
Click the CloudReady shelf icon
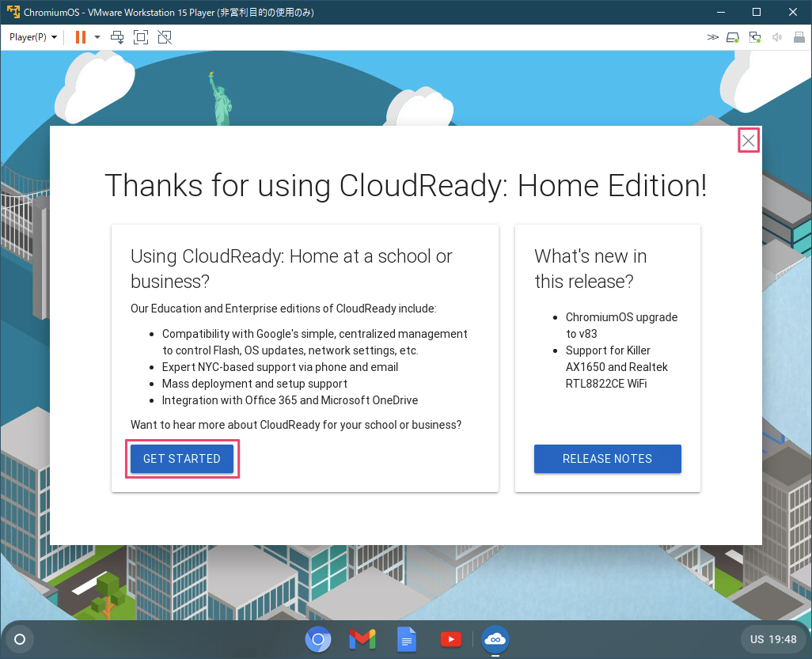coord(495,640)
